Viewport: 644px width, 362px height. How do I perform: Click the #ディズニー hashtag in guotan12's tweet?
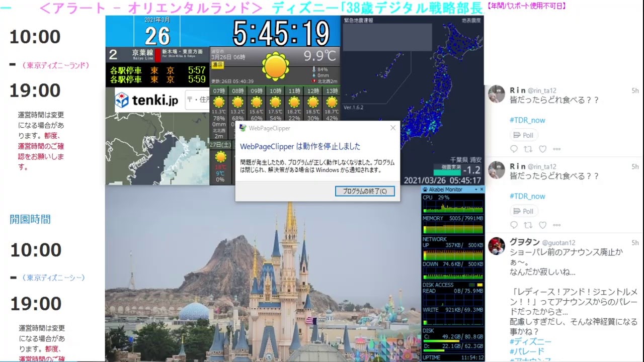point(530,341)
